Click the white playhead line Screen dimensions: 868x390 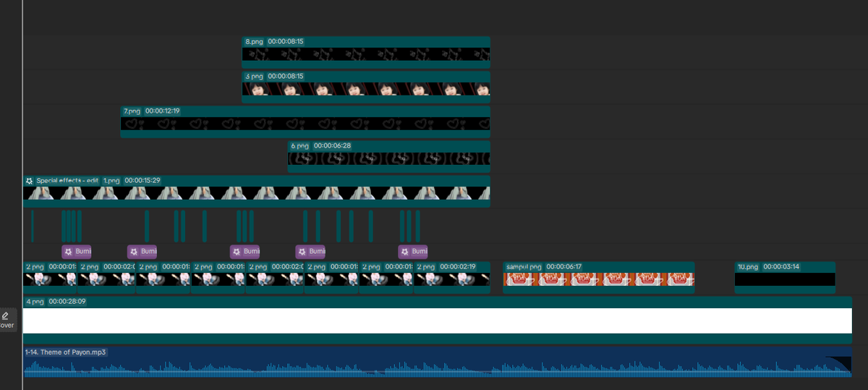click(x=22, y=195)
